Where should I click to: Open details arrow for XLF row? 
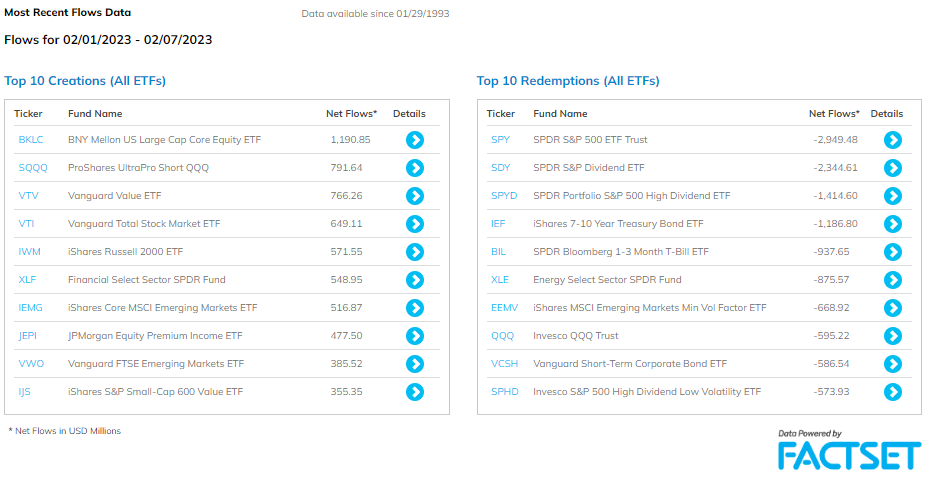pos(415,279)
